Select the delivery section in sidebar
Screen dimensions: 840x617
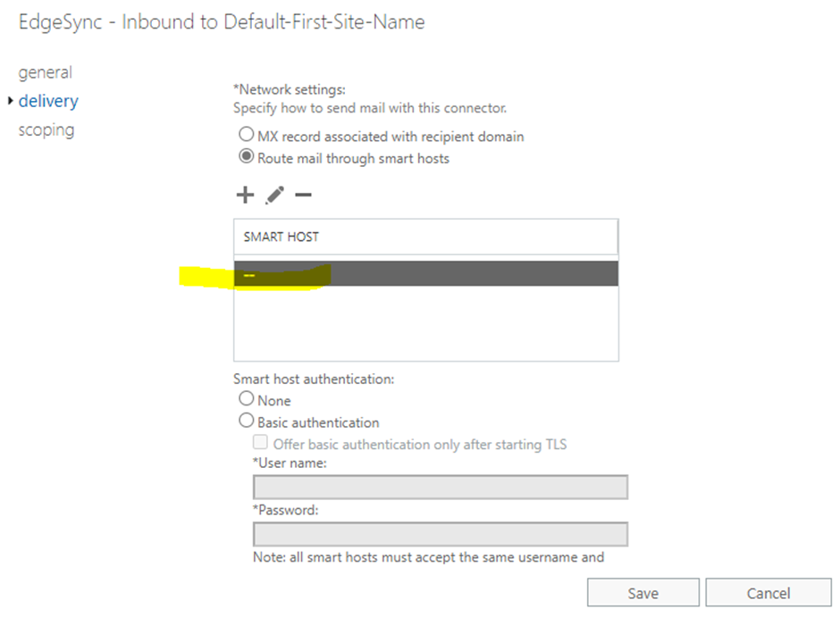point(48,101)
